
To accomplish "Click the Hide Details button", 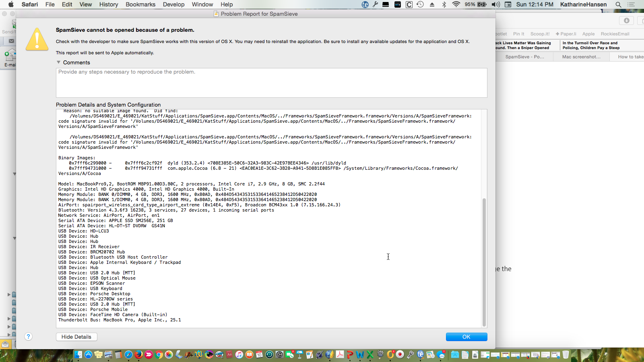I will pos(76,337).
